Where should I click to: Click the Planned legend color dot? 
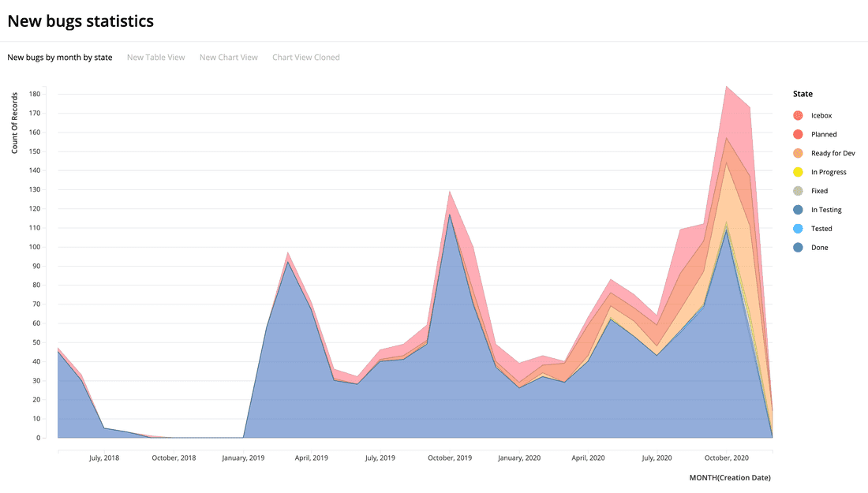[798, 135]
